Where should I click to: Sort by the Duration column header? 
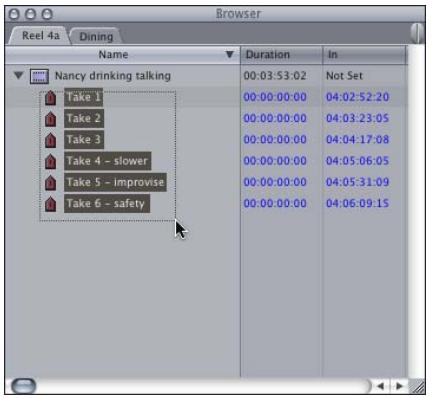pos(281,55)
